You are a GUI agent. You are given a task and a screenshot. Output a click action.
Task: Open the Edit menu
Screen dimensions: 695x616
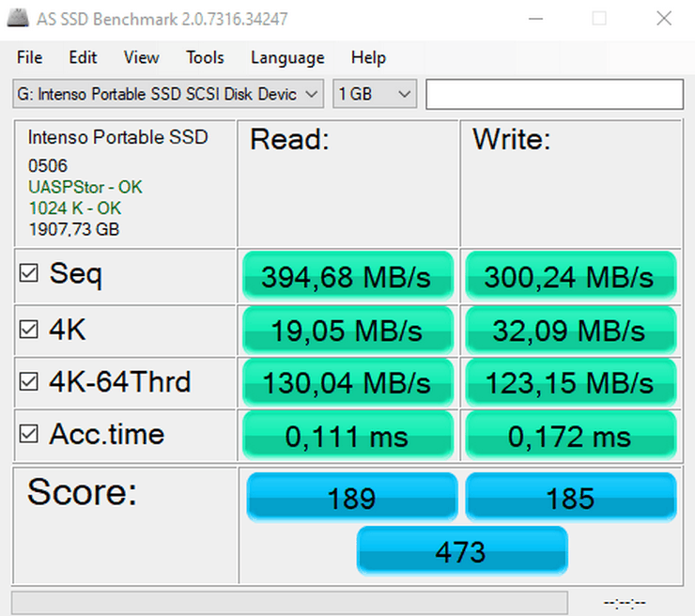(x=83, y=57)
